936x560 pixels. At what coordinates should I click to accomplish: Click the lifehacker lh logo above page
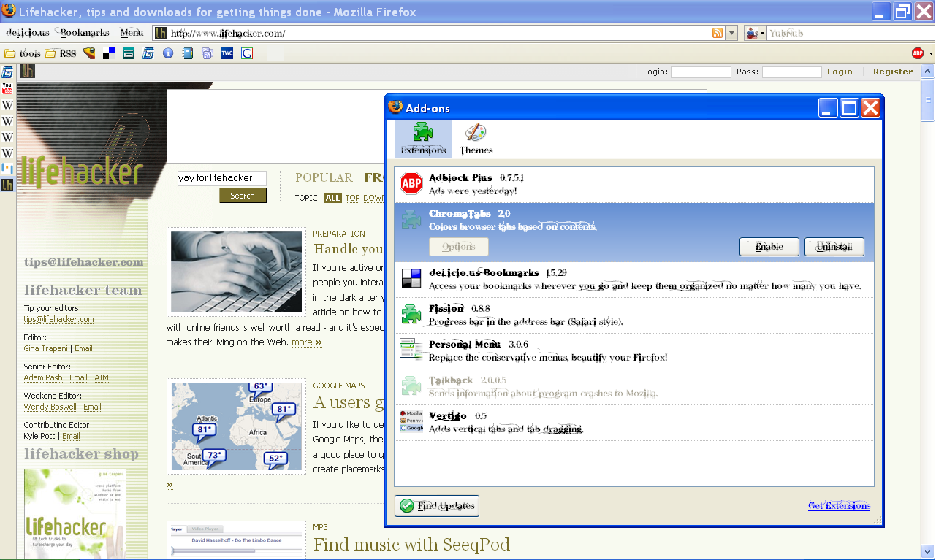point(28,71)
